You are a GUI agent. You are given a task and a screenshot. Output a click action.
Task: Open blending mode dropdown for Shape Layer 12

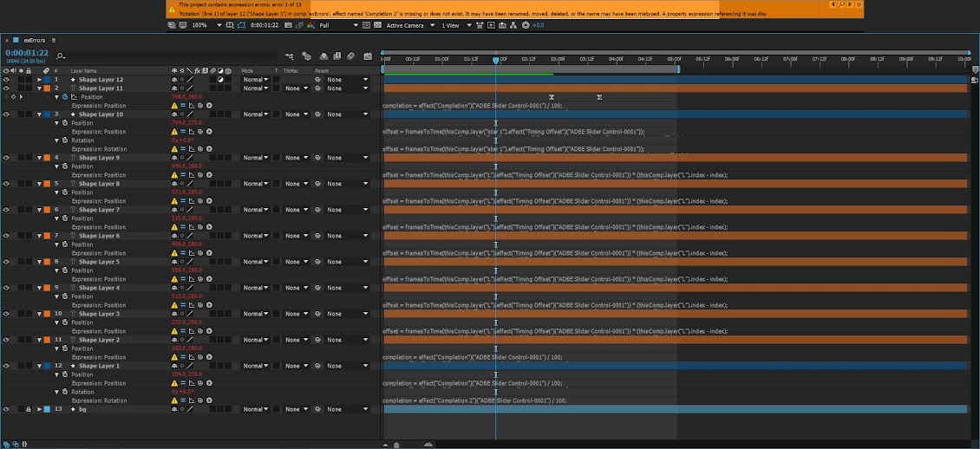pos(256,80)
